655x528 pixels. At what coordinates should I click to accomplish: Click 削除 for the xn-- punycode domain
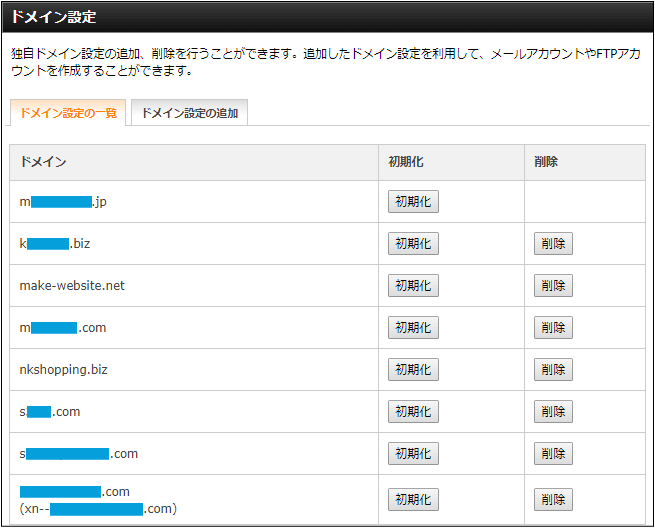[553, 500]
